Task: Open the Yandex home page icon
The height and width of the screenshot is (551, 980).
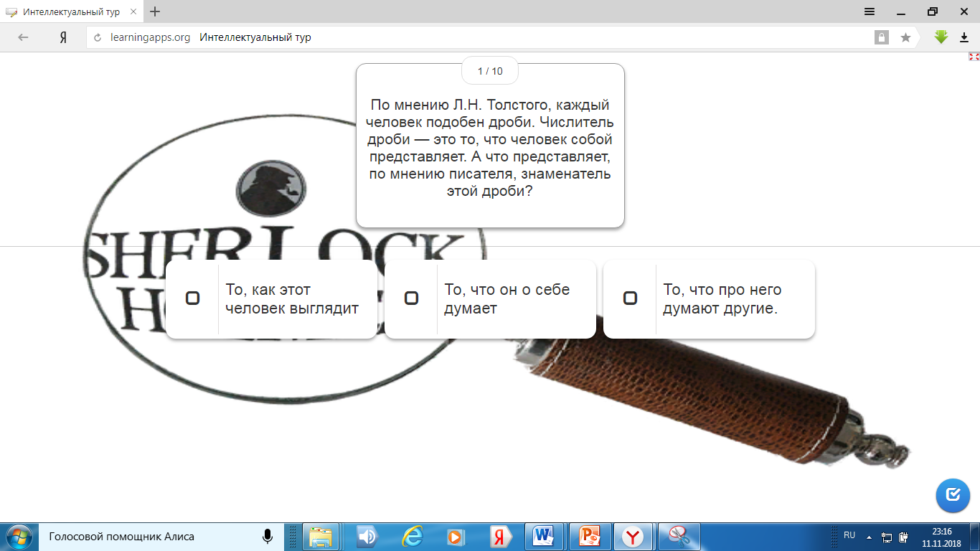Action: 63,37
